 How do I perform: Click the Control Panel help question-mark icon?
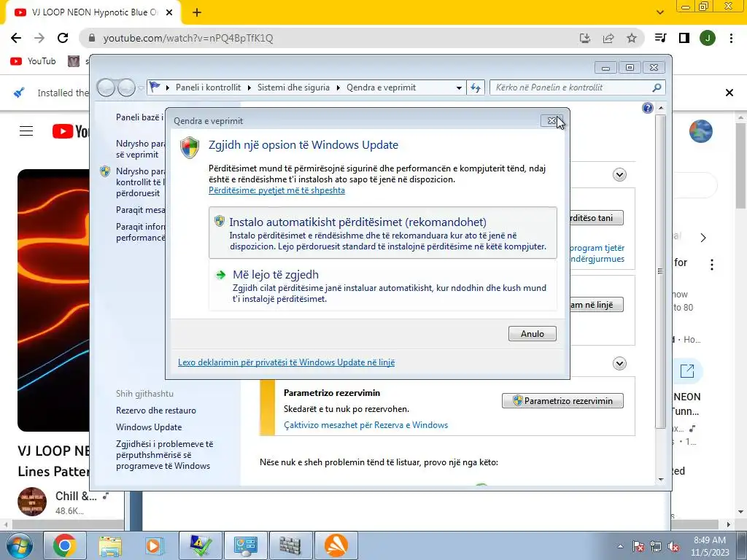tap(648, 108)
